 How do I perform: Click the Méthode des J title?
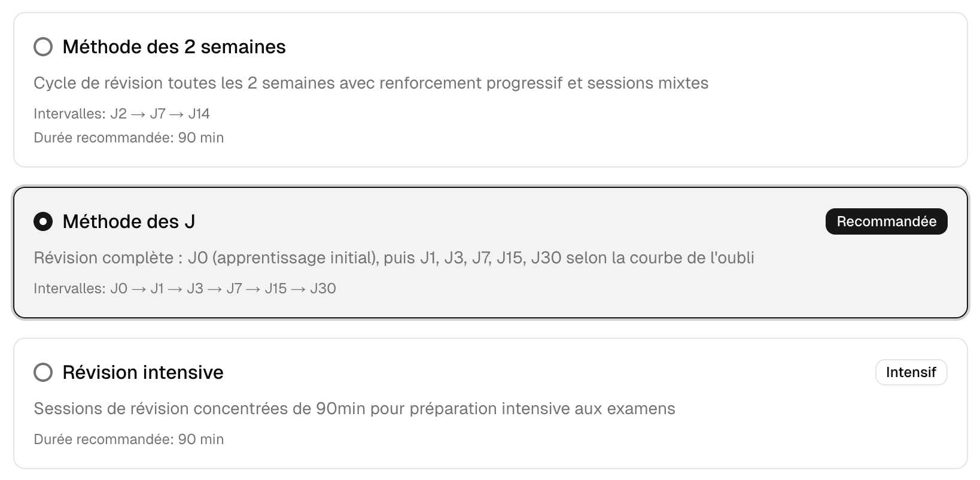pyautogui.click(x=129, y=222)
